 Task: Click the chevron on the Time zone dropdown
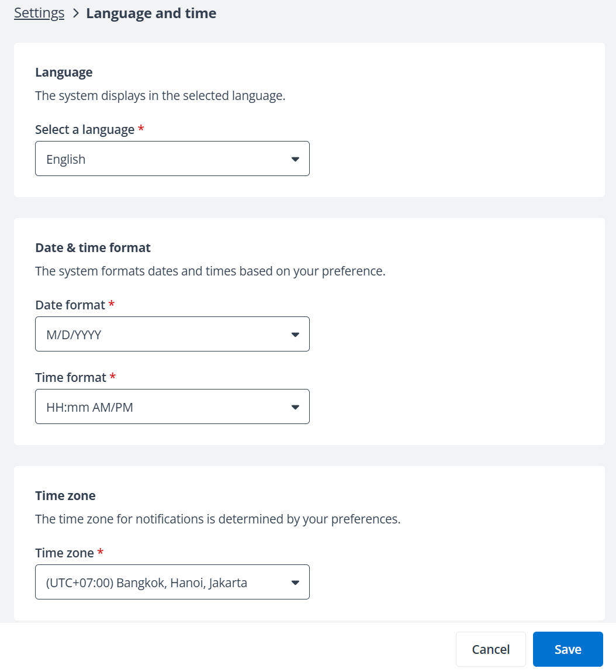pos(295,582)
